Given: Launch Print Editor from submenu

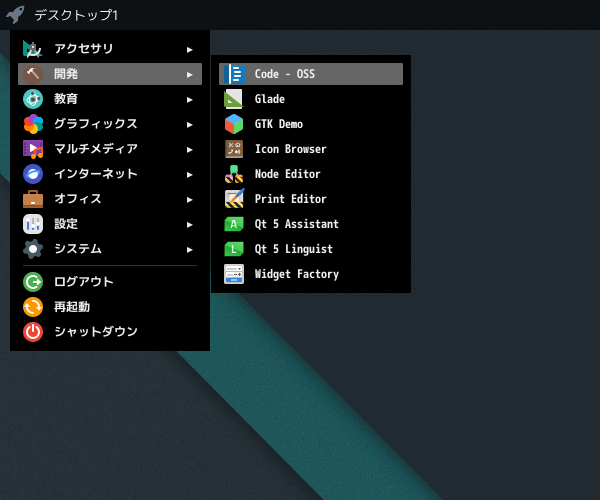Looking at the screenshot, I should (x=311, y=199).
